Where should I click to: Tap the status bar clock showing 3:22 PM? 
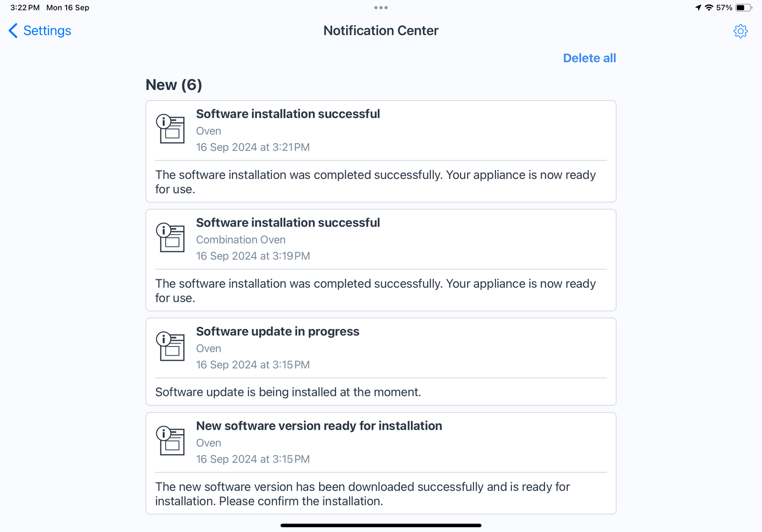pos(25,8)
